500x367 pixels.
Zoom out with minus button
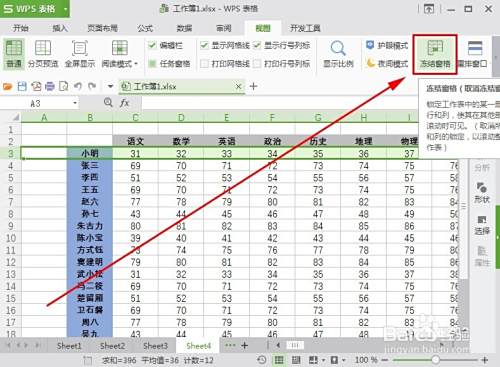click(385, 360)
